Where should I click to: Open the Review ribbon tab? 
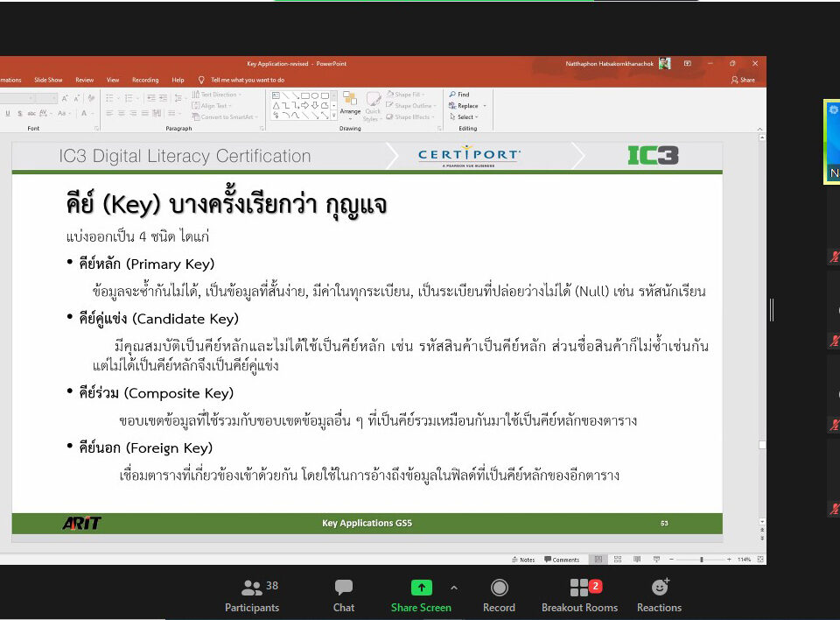point(85,80)
